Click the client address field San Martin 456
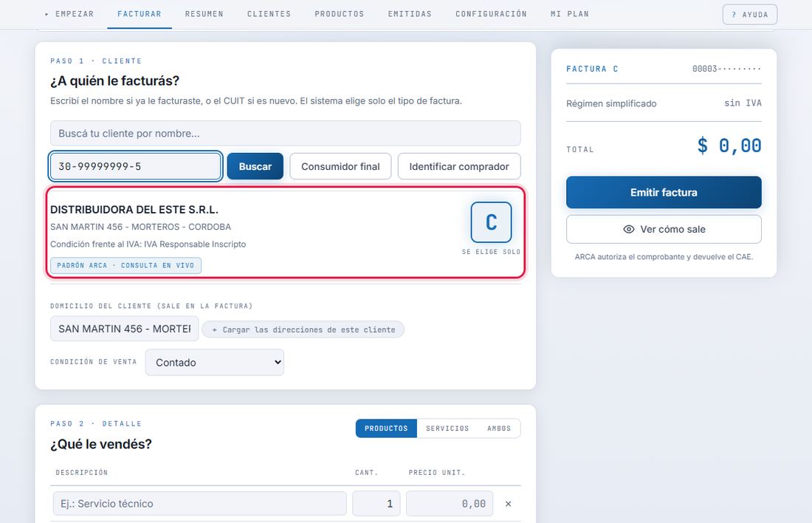 coord(124,329)
